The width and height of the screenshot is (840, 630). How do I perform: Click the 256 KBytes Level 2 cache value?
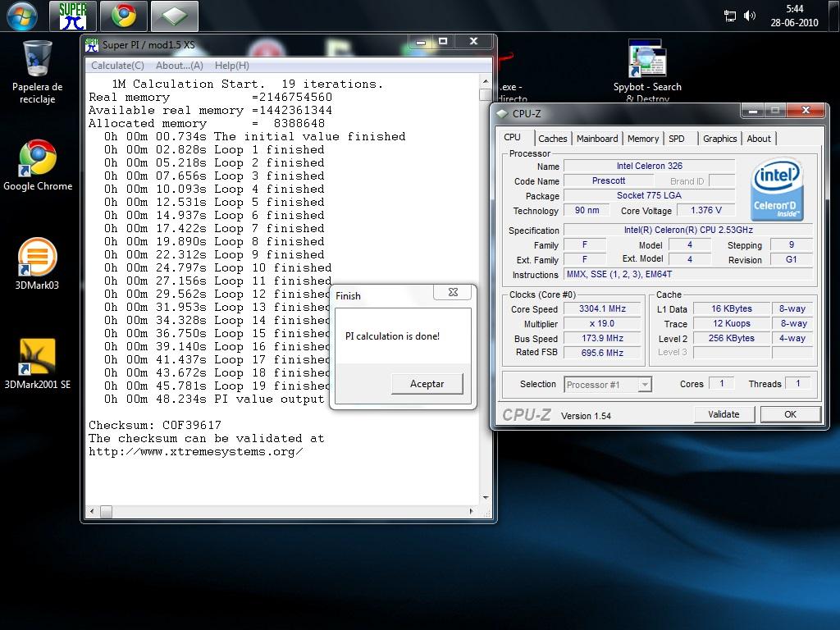tap(731, 338)
